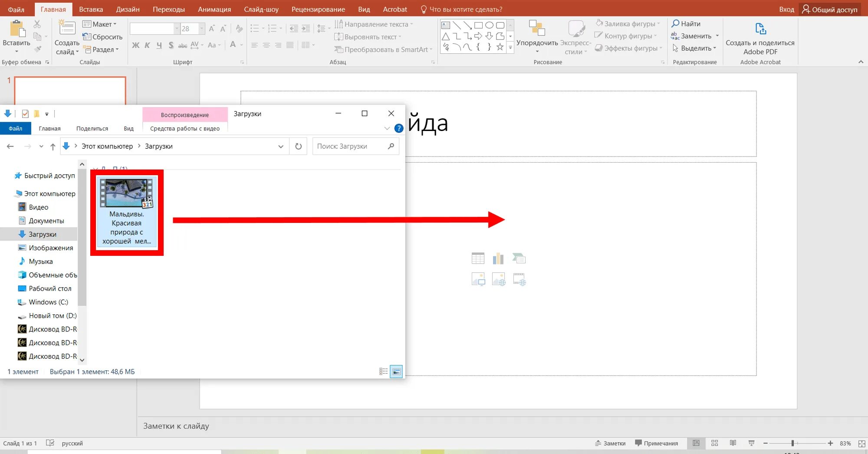Center-align the paragraph text
868x454 pixels.
pos(266,45)
